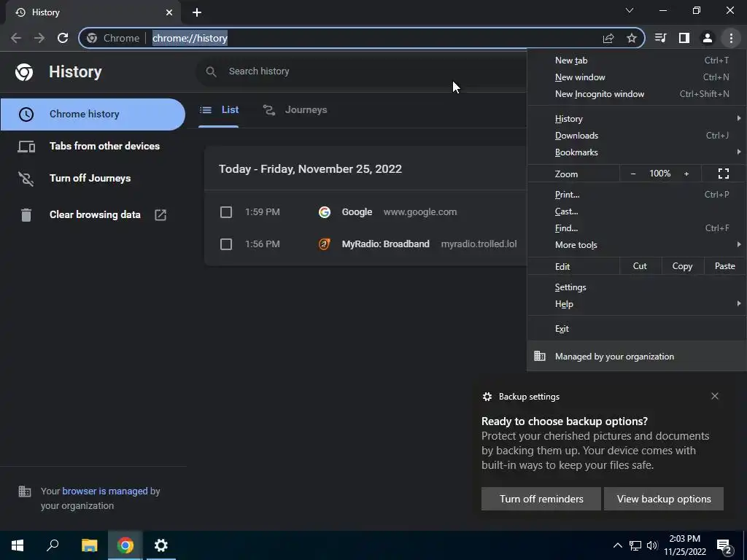
Task: Open the tab search dropdown arrow
Action: [x=630, y=10]
